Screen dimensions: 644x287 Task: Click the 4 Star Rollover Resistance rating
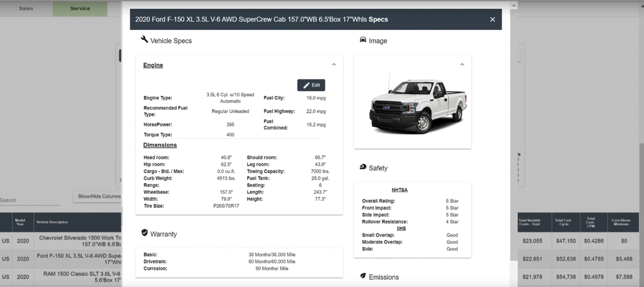[452, 222]
